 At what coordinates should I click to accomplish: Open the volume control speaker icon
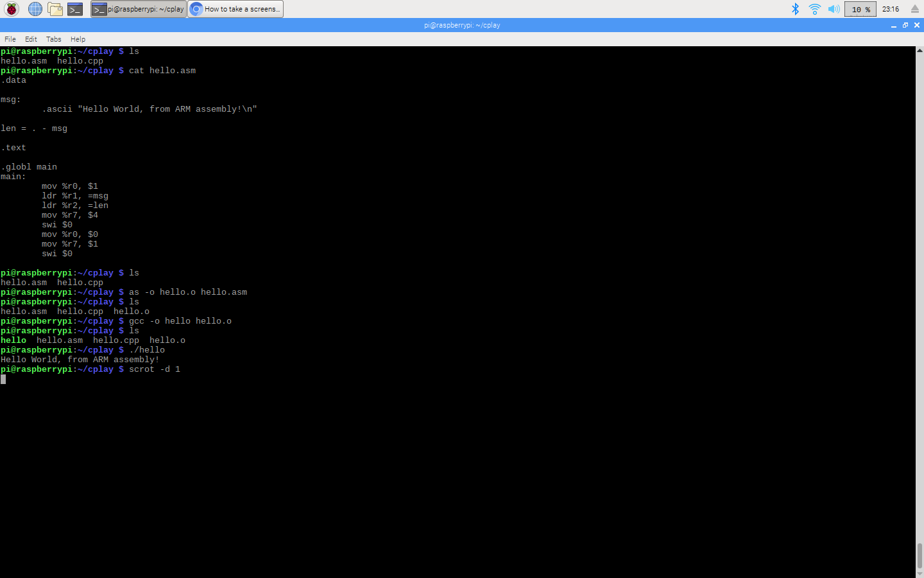(x=834, y=9)
